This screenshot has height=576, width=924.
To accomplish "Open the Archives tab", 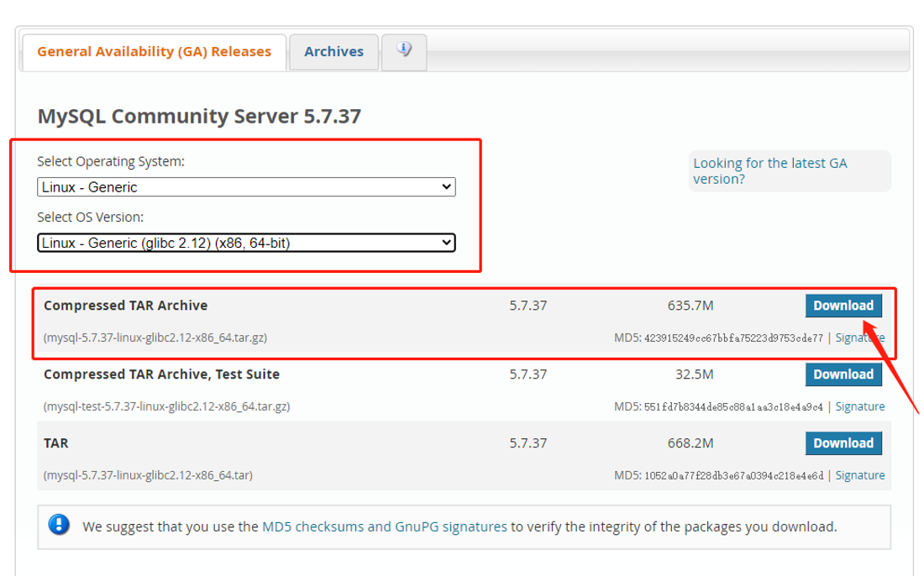I will coord(333,52).
